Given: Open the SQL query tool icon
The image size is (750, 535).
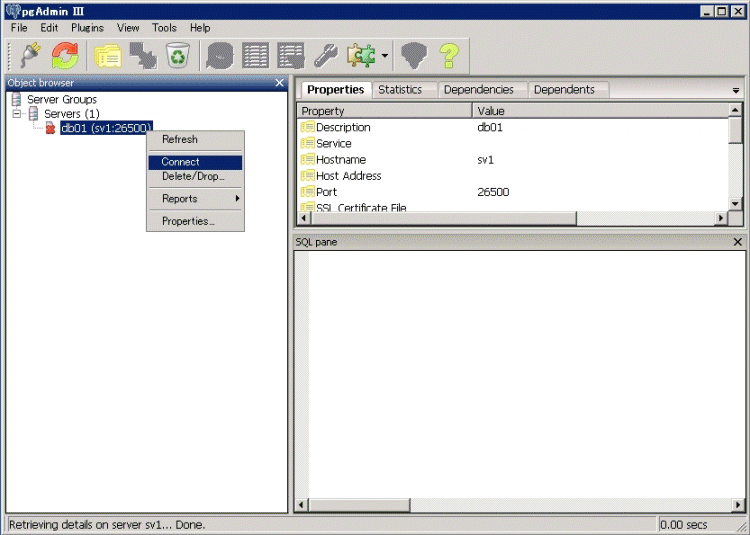Looking at the screenshot, I should [220, 55].
